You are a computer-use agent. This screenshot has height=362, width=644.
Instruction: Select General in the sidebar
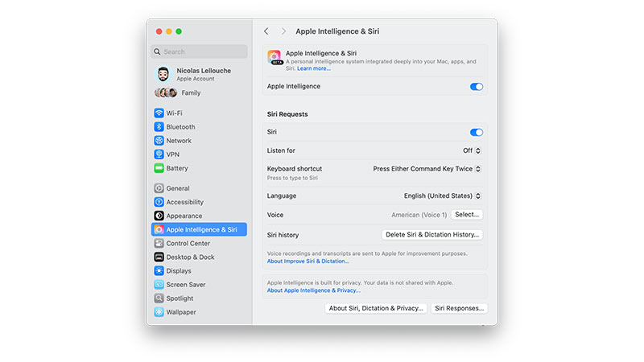coord(199,188)
